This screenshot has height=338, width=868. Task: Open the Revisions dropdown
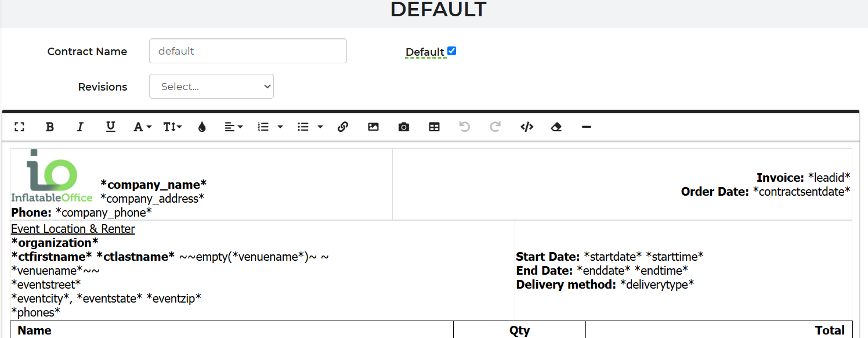coord(211,87)
